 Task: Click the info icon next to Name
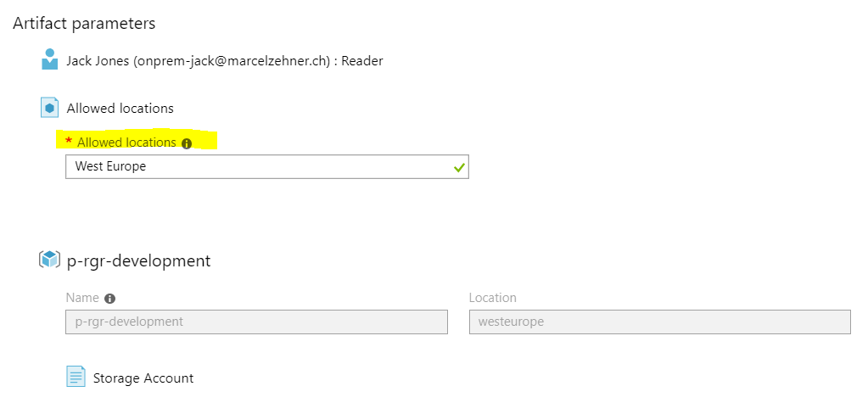click(x=109, y=299)
